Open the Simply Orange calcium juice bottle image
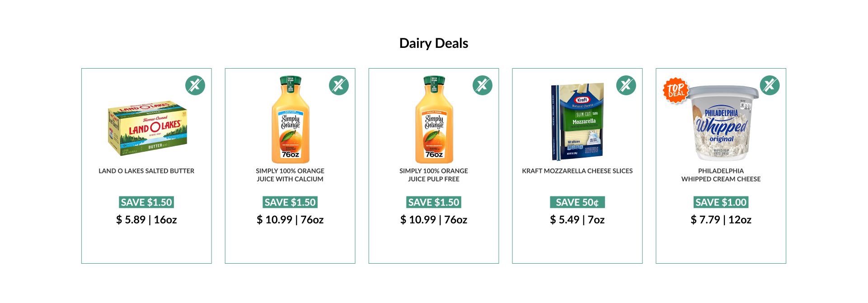Image resolution: width=868 pixels, height=303 pixels. coord(291,120)
